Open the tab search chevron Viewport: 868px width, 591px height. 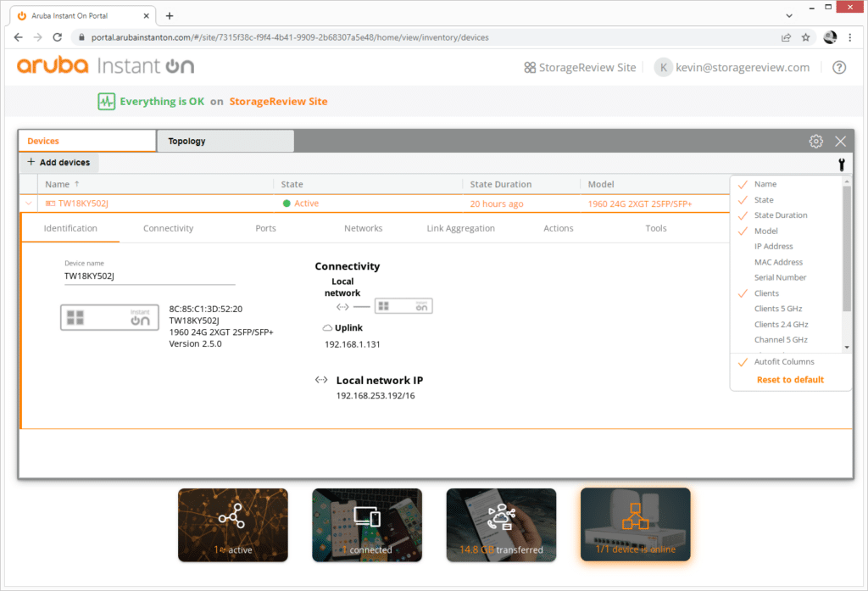click(789, 15)
